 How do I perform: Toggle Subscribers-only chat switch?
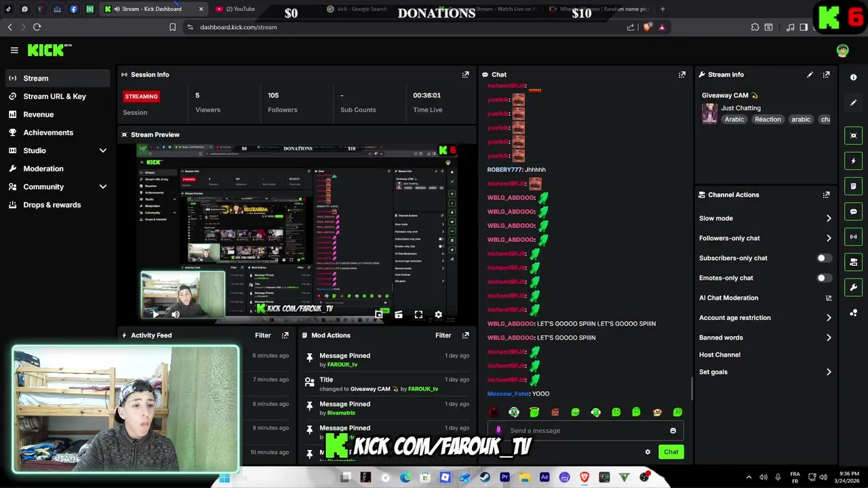(824, 258)
